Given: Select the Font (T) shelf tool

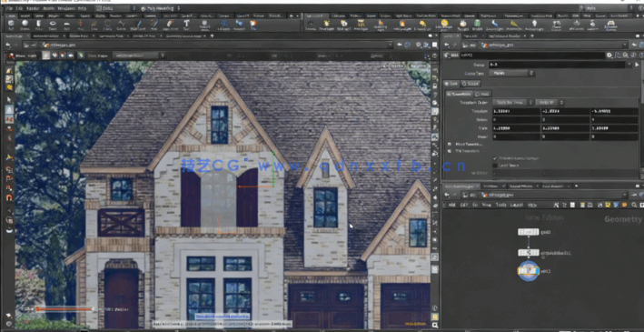Looking at the screenshot, I should click(x=186, y=25).
